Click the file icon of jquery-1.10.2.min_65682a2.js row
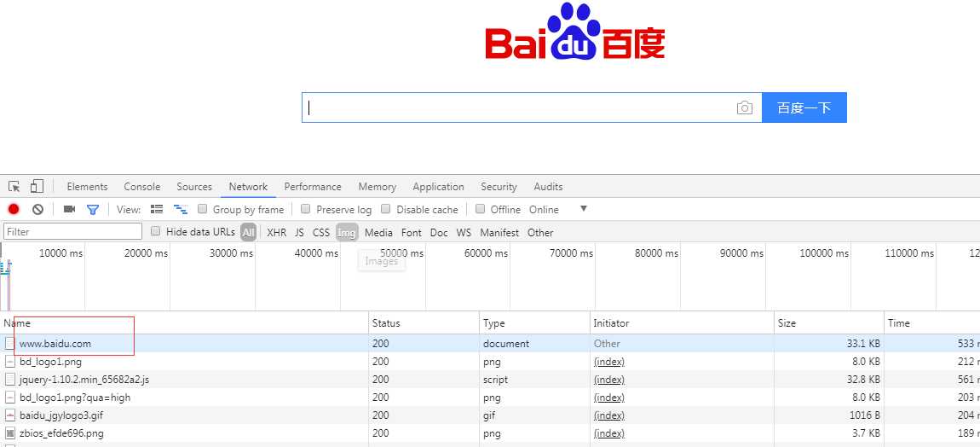980x447 pixels. 10,380
